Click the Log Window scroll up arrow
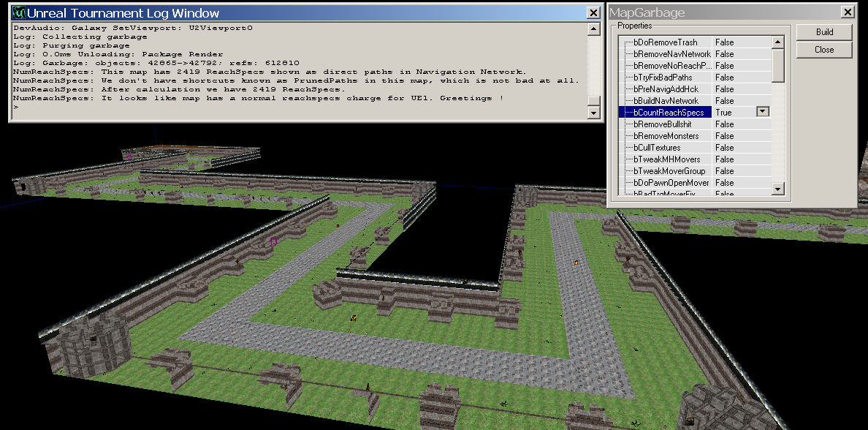 pyautogui.click(x=593, y=29)
